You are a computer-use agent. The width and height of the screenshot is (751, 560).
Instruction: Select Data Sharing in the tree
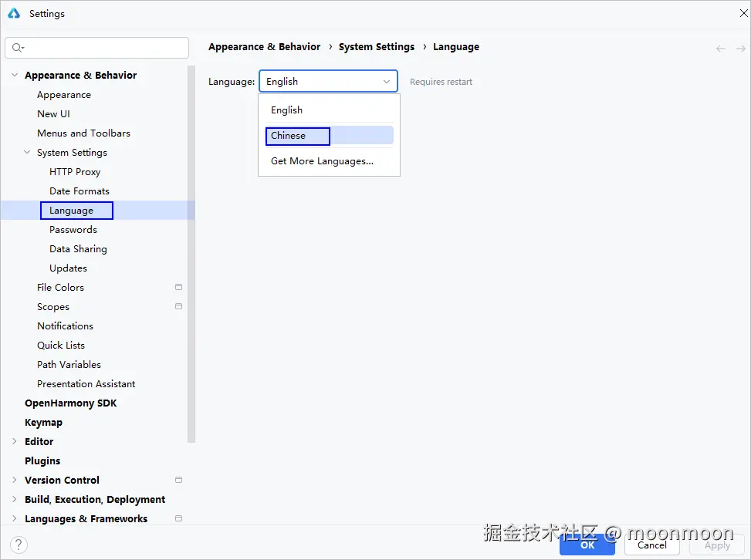pyautogui.click(x=78, y=249)
